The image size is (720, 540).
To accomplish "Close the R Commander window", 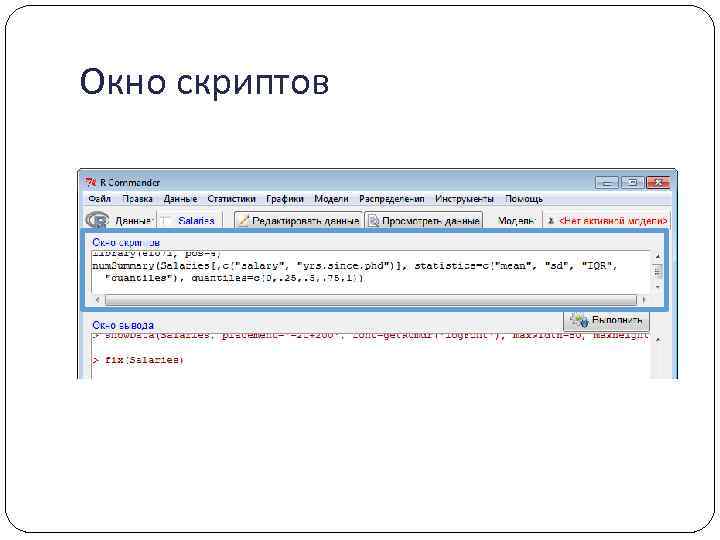I will 658,183.
